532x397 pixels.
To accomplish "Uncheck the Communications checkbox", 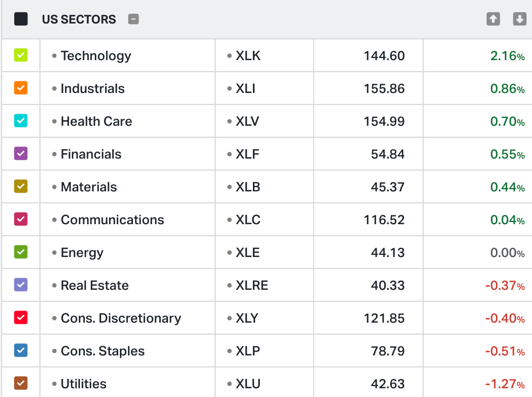I will (21, 219).
